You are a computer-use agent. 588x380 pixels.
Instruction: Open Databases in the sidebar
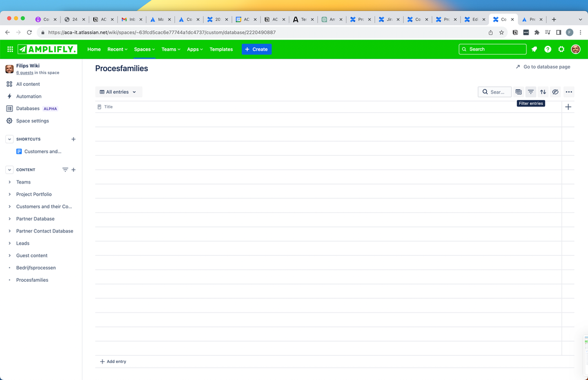pos(28,108)
